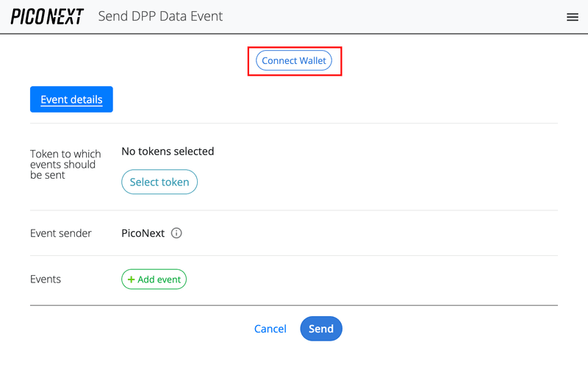This screenshot has height=367, width=588.
Task: Click the PicoNext event sender name
Action: 143,233
